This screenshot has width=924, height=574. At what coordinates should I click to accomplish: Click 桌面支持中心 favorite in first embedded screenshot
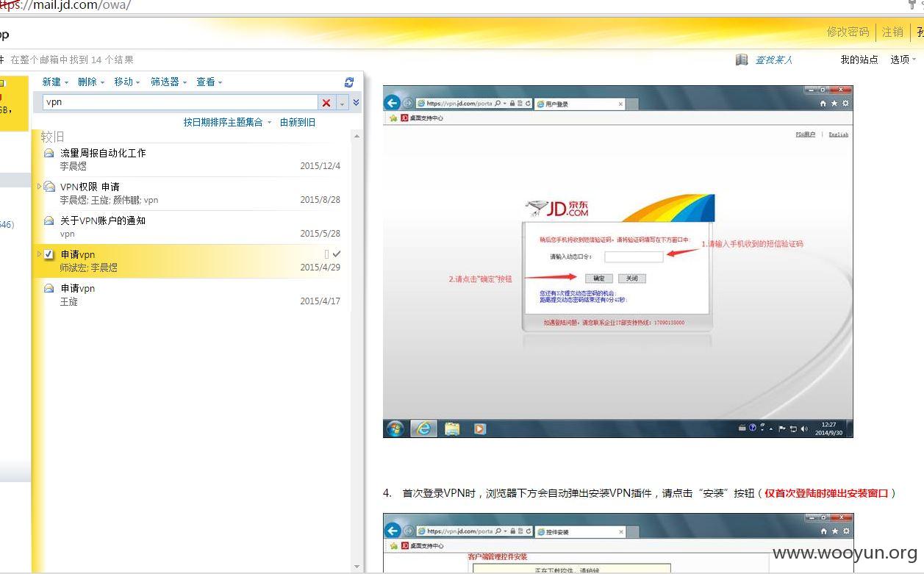tap(422, 118)
